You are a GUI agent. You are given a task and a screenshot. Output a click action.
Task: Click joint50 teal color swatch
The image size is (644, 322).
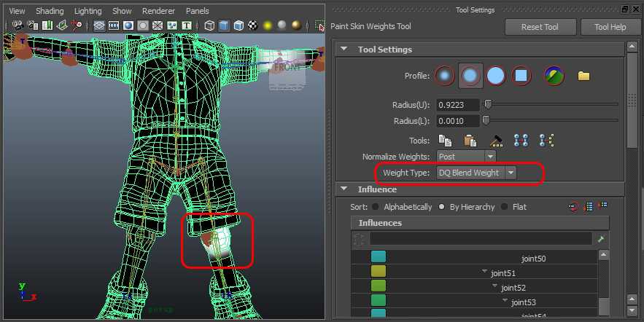pyautogui.click(x=379, y=257)
